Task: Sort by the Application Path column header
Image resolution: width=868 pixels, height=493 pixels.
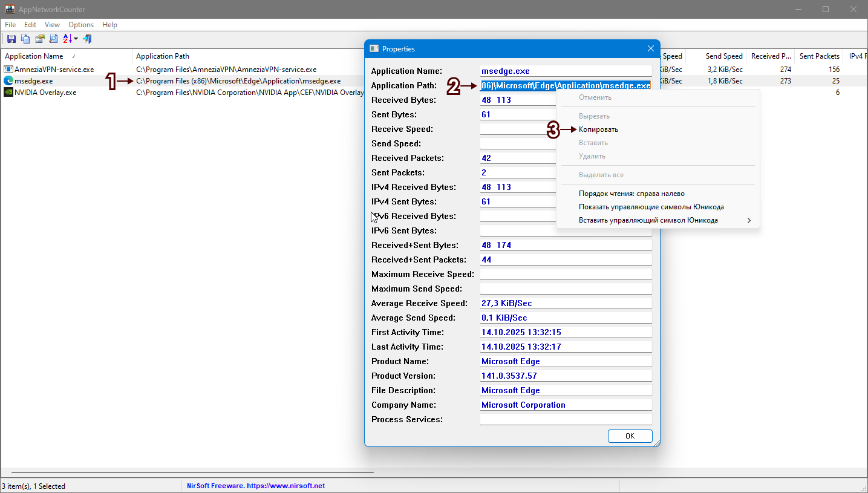Action: pyautogui.click(x=163, y=56)
